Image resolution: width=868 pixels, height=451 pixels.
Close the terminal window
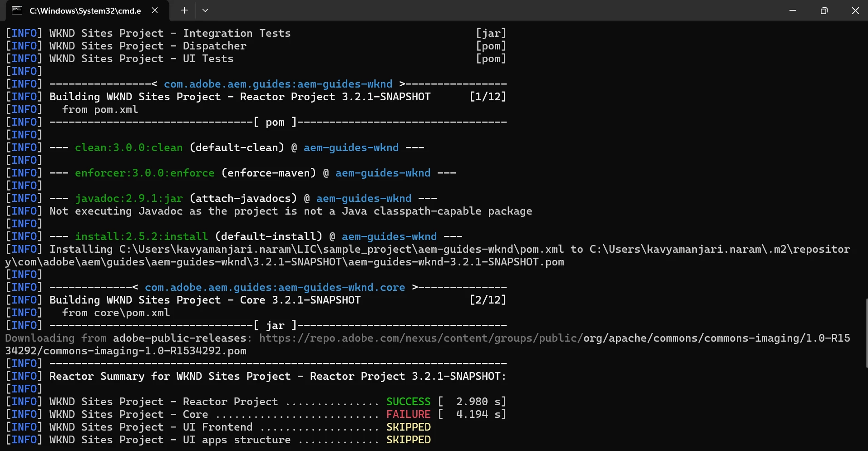855,10
